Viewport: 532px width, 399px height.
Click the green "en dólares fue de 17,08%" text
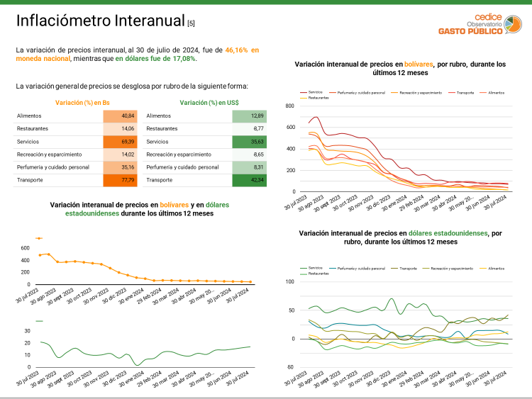(x=156, y=59)
